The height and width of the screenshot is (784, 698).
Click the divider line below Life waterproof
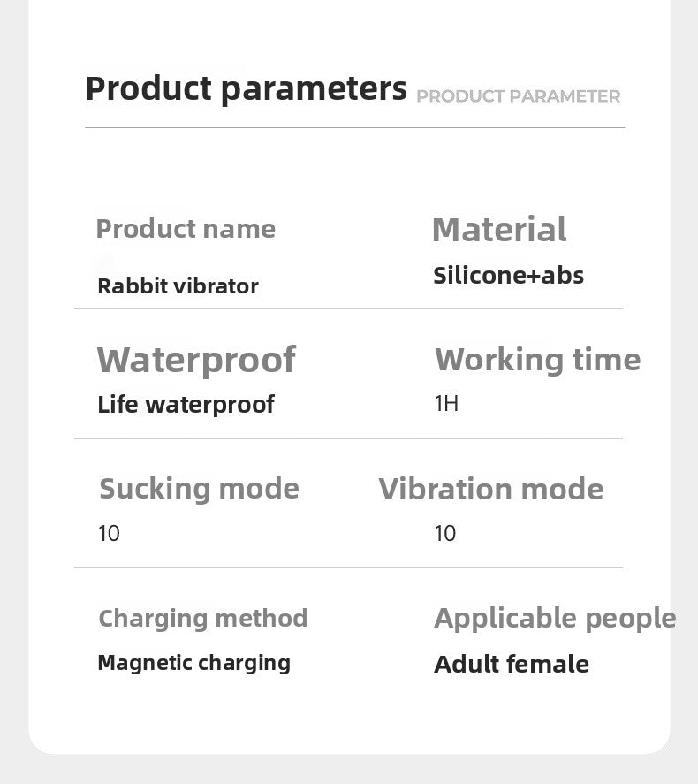point(348,438)
